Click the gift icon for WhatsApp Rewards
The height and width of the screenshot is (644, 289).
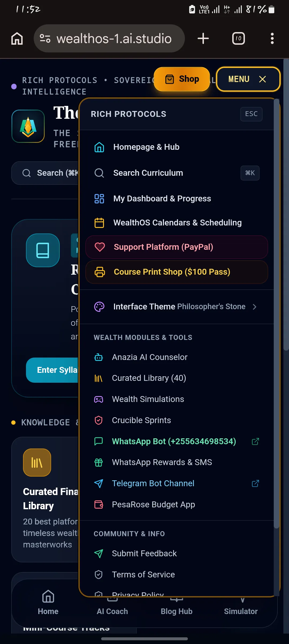[99, 462]
